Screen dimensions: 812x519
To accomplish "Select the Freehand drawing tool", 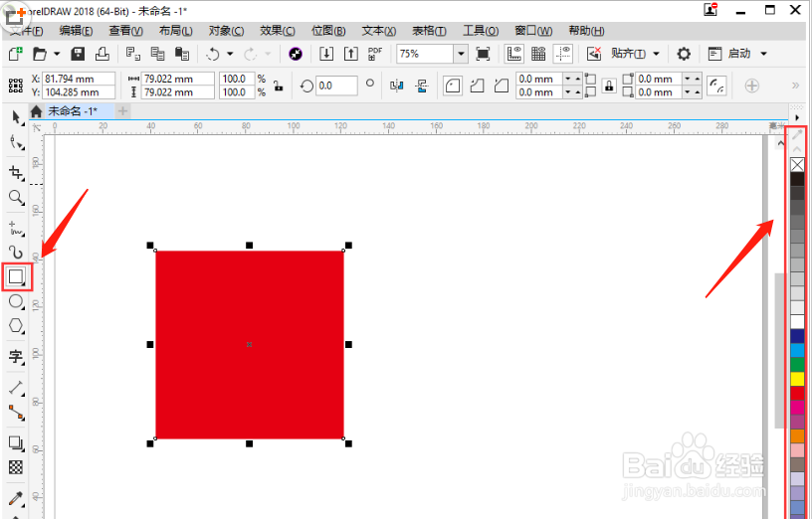I will (17, 229).
